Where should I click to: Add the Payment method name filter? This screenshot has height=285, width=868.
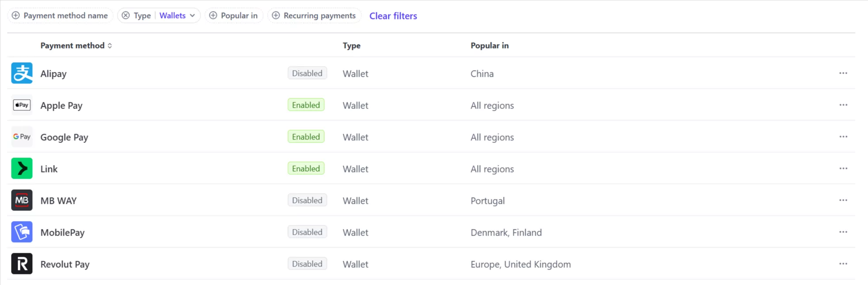[60, 15]
